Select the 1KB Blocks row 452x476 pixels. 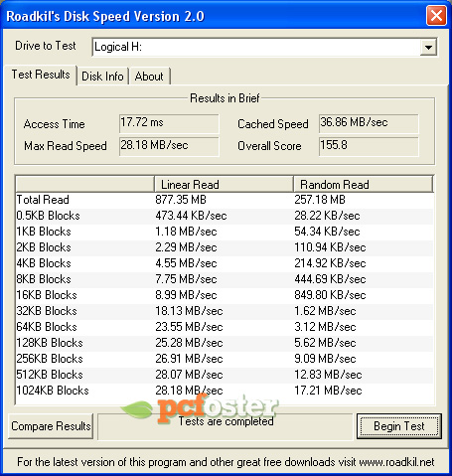(x=225, y=232)
